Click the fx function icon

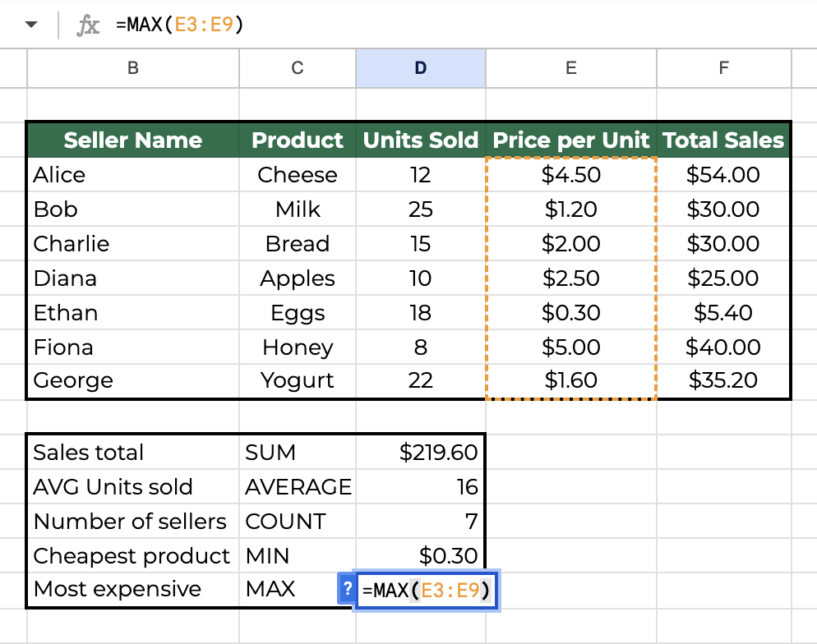[88, 25]
